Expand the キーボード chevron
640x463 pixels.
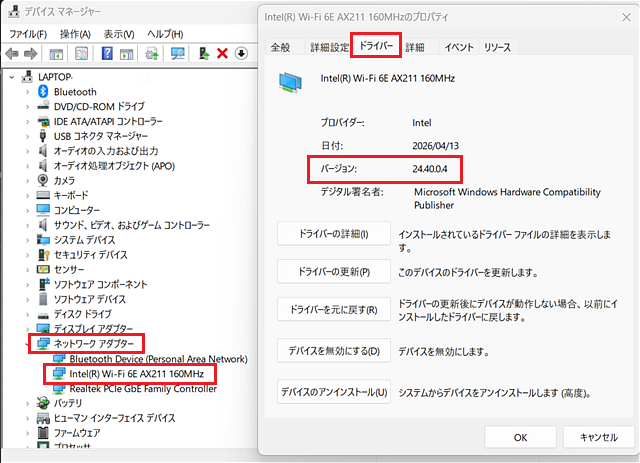click(x=27, y=196)
